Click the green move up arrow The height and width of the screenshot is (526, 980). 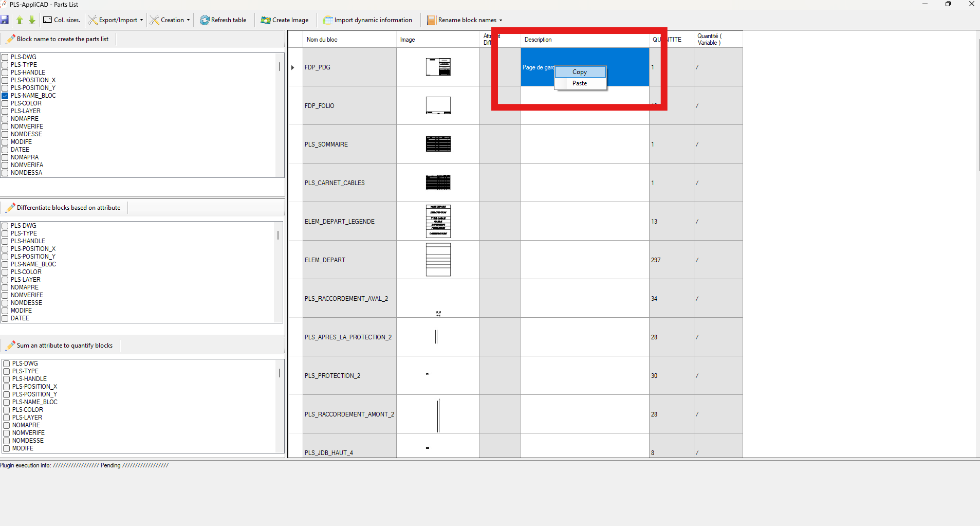[x=20, y=20]
